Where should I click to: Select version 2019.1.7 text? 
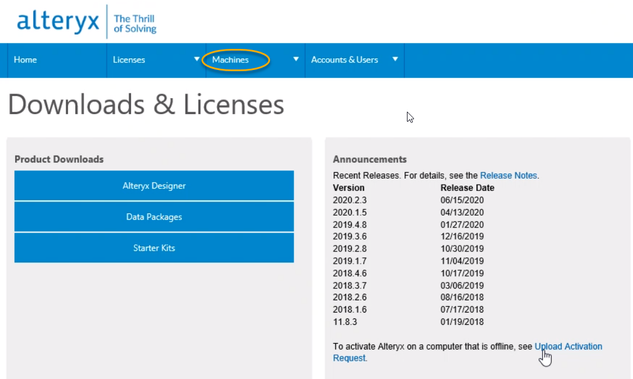tap(350, 261)
